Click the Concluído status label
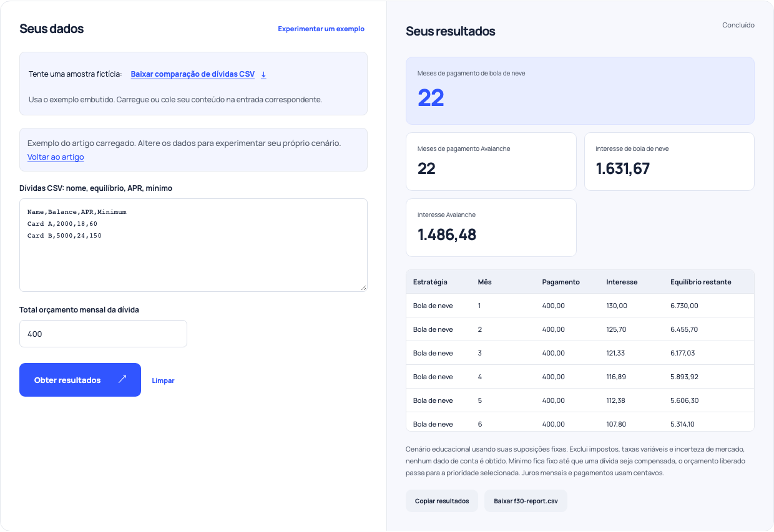 [738, 26]
